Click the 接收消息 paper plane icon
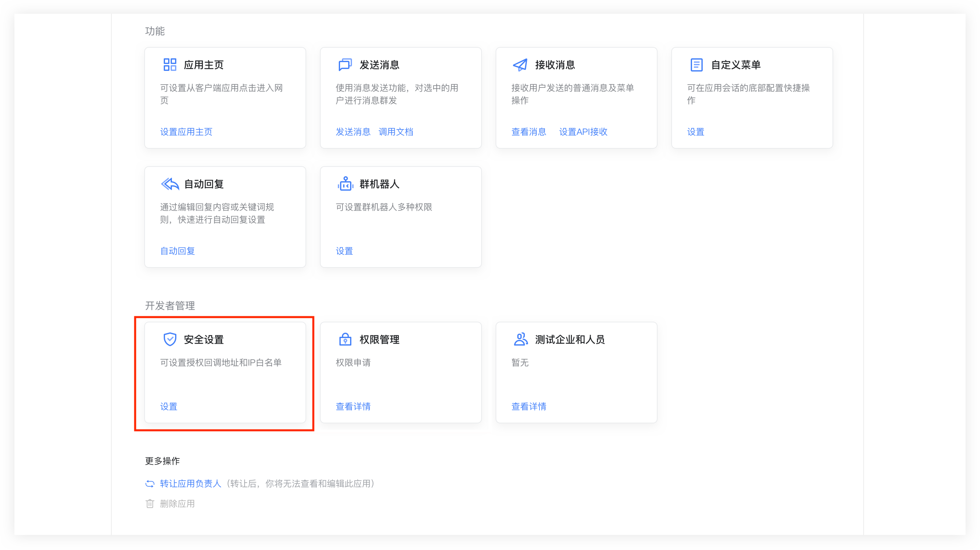980x550 pixels. pos(520,64)
